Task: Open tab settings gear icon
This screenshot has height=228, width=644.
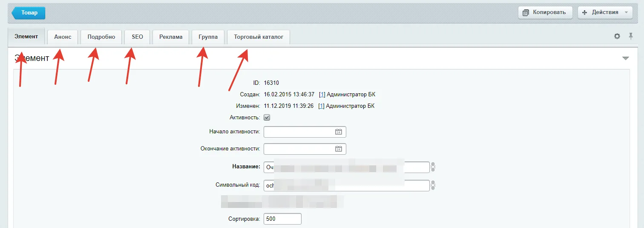Action: pyautogui.click(x=617, y=37)
